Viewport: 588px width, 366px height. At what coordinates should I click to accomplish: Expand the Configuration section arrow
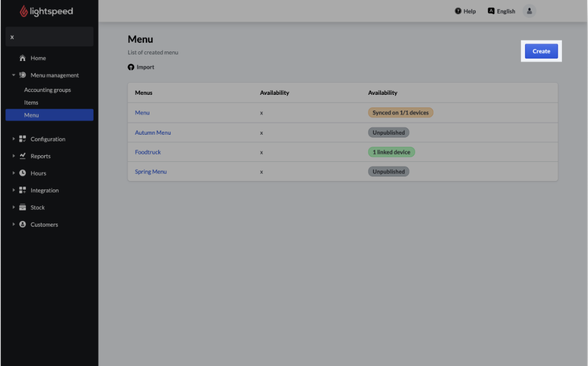click(x=13, y=139)
